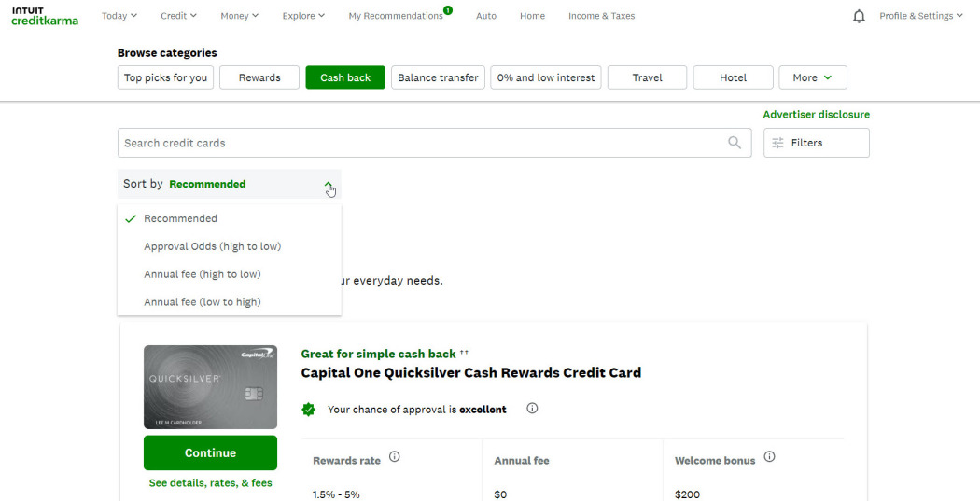This screenshot has height=501, width=980.
Task: Select the Recommended sort option
Action: pyautogui.click(x=230, y=218)
